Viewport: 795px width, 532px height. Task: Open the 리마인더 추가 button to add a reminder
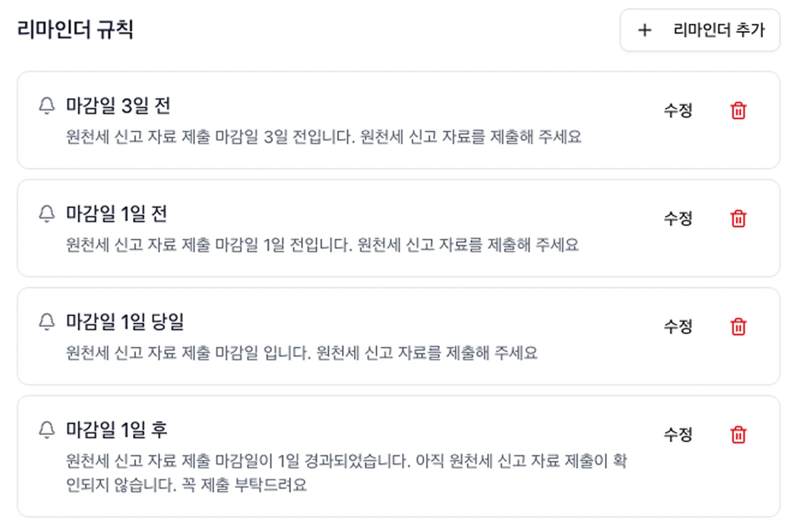pos(700,30)
